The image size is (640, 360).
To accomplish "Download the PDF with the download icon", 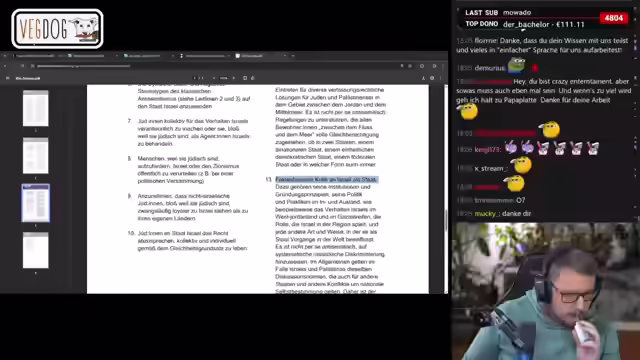I will [423, 78].
